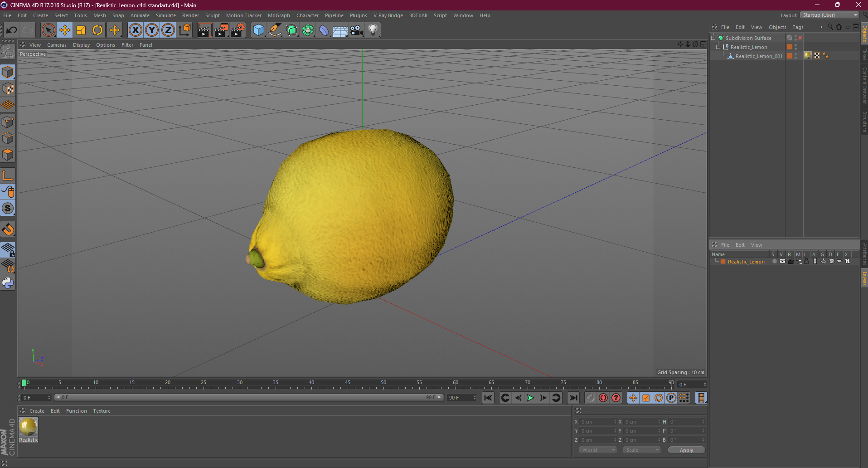The width and height of the screenshot is (868, 468).
Task: Add a Cube primitive object
Action: (x=258, y=30)
